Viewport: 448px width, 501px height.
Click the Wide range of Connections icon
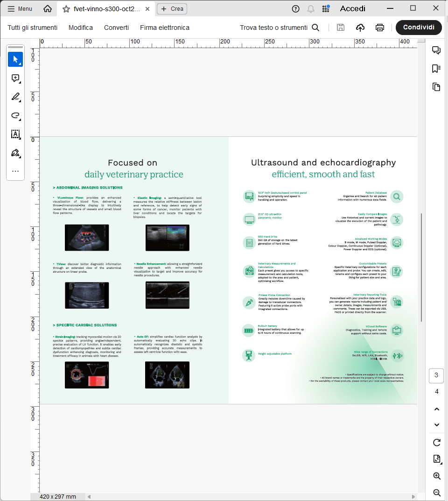(x=397, y=356)
